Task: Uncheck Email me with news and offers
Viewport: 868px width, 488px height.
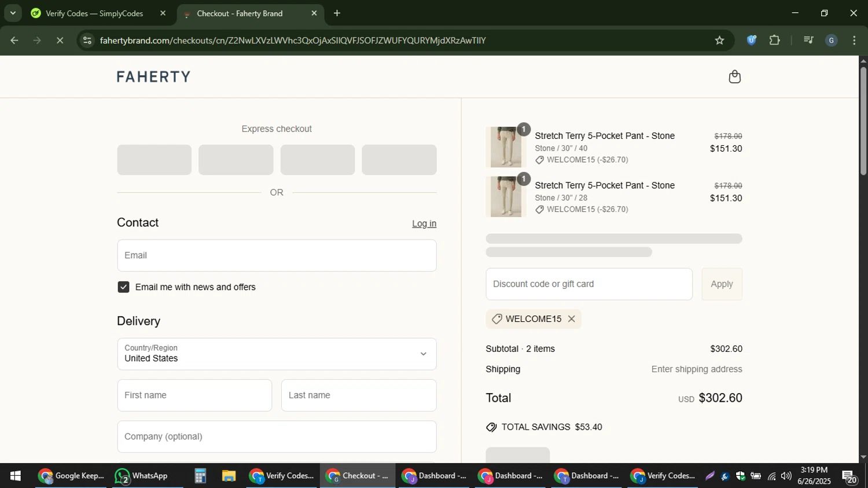Action: pyautogui.click(x=123, y=287)
